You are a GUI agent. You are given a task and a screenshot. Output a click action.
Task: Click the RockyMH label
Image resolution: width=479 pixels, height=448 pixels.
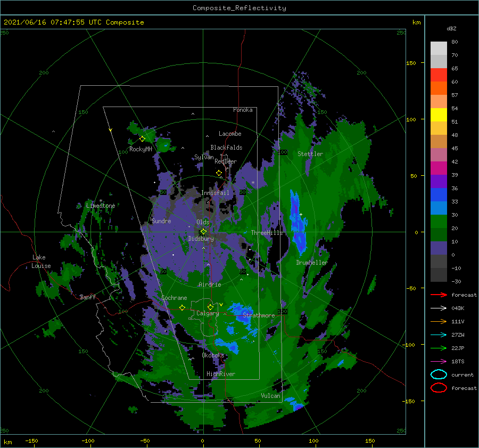tap(141, 149)
